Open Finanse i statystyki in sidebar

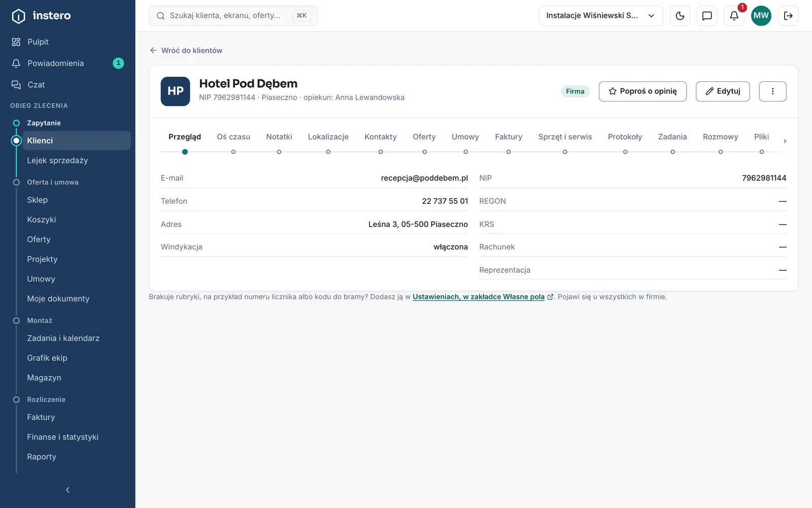pos(76,437)
